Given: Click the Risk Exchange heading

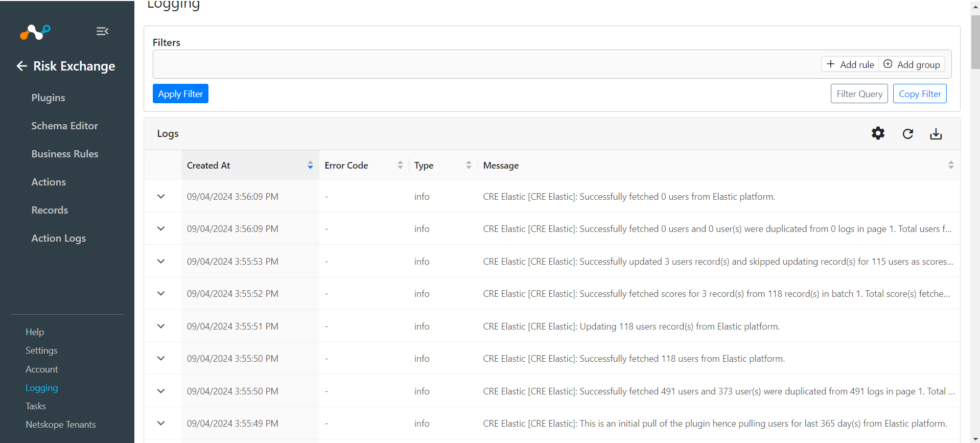Looking at the screenshot, I should 74,66.
